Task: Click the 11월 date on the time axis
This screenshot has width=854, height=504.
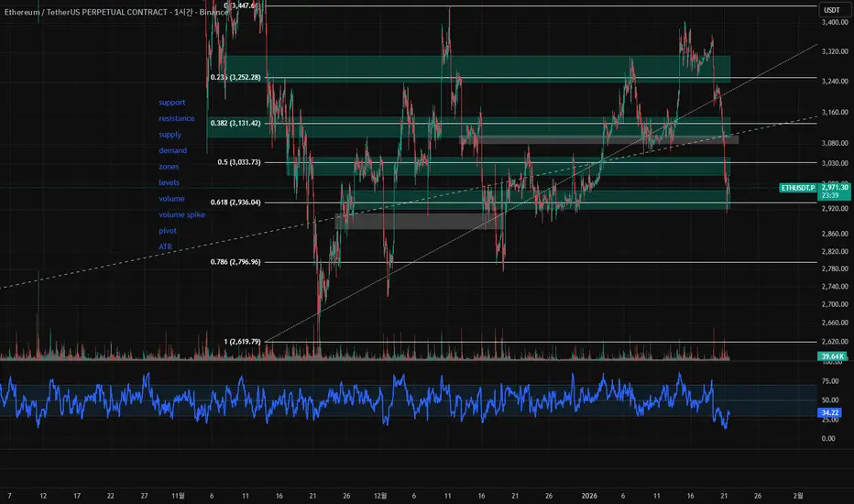Action: (x=178, y=496)
